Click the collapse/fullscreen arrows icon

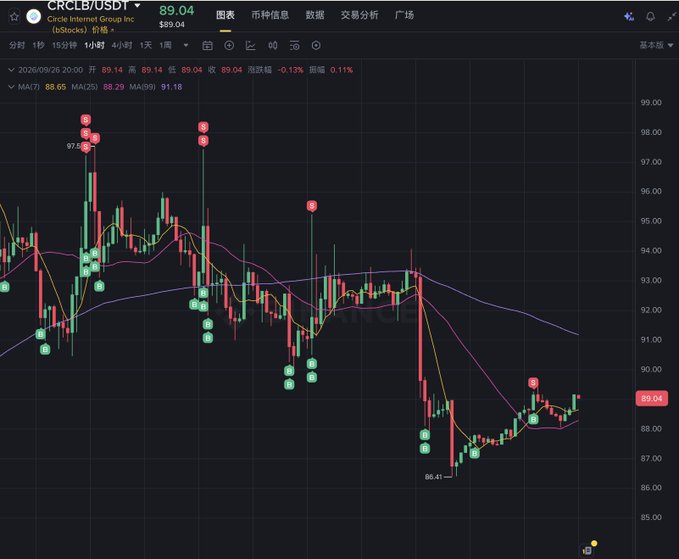click(672, 16)
